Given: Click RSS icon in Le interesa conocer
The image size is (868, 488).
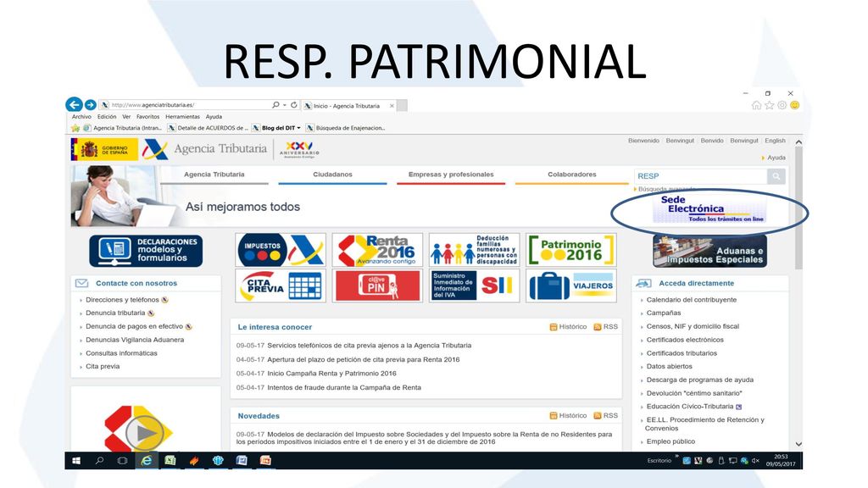Looking at the screenshot, I should [598, 327].
